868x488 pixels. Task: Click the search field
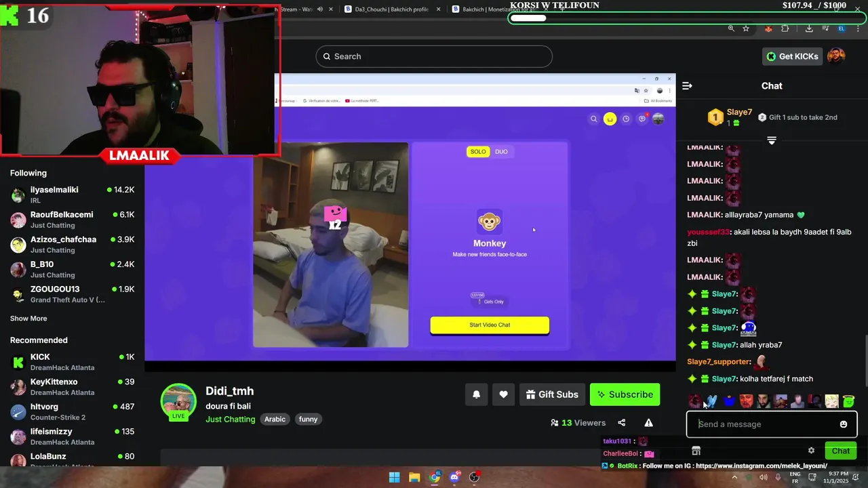coord(434,56)
